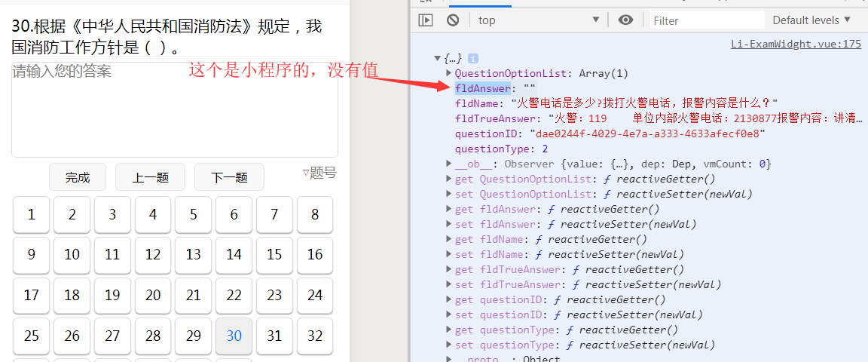The image size is (868, 362).
Task: Click the eye live expression icon
Action: pos(625,20)
